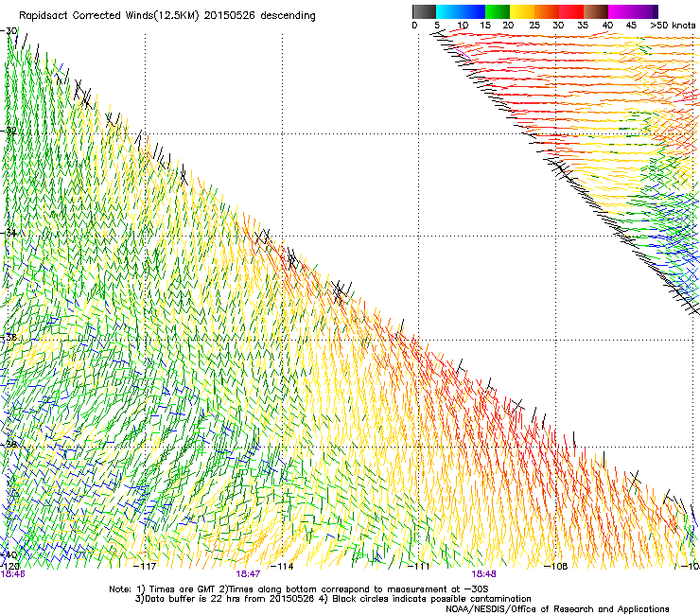This screenshot has height=615, width=700.
Task: Click the '-108' longitude axis label
Action: [555, 567]
